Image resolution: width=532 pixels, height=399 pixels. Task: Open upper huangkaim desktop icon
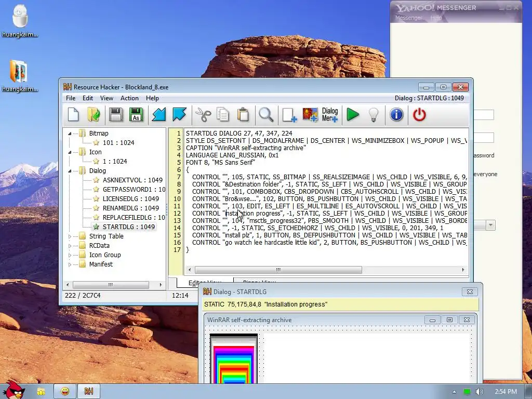pos(20,21)
